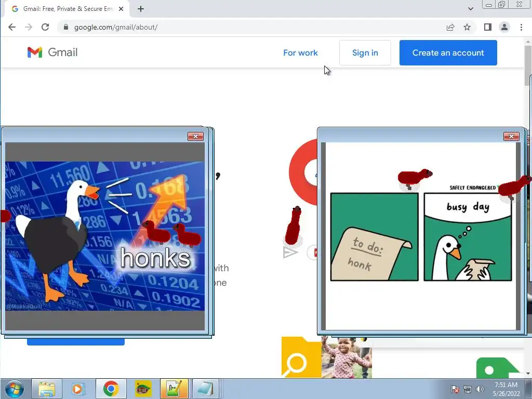Click the Sign in button
Screen dimensions: 532x399
[365, 52]
